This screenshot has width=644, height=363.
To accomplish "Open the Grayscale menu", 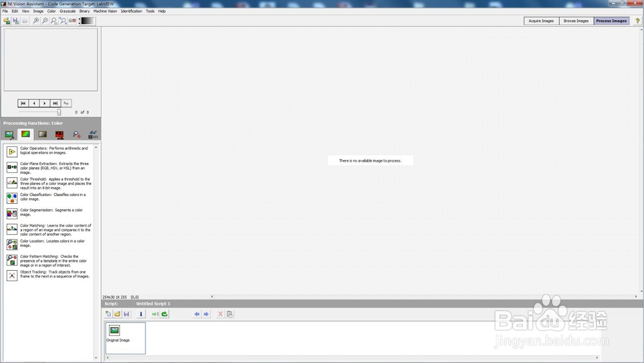I will coord(68,11).
